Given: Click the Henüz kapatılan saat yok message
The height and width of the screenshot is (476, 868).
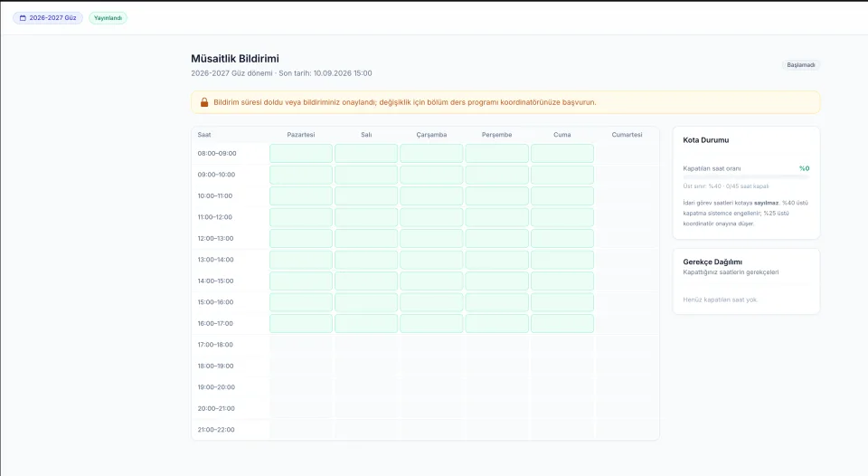Looking at the screenshot, I should pos(721,300).
